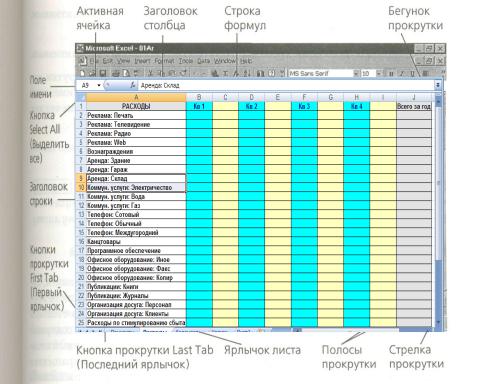Click the Save toolbar icon
The height and width of the screenshot is (384, 490).
[102, 73]
